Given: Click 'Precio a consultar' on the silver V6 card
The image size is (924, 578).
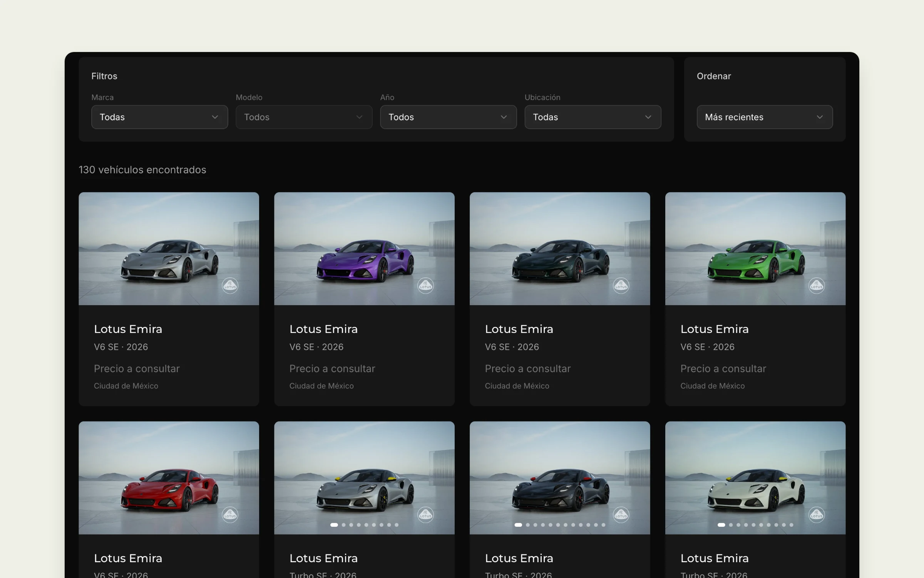Looking at the screenshot, I should (137, 369).
